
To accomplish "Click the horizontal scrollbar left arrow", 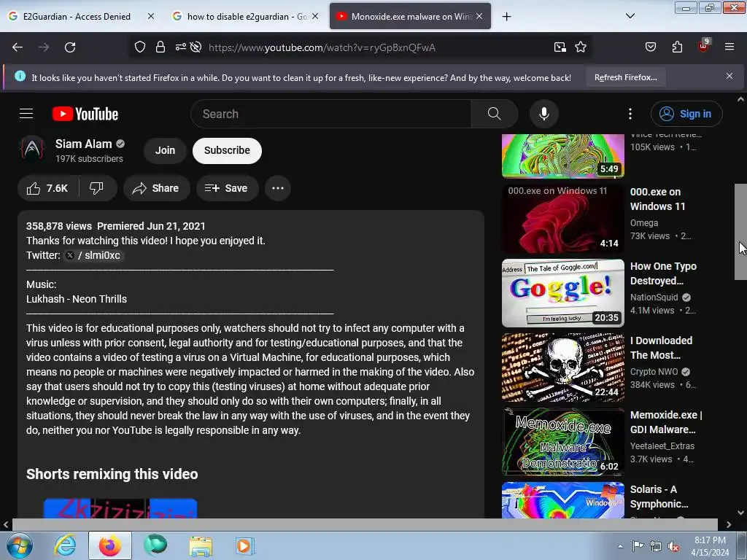I will tap(6, 525).
